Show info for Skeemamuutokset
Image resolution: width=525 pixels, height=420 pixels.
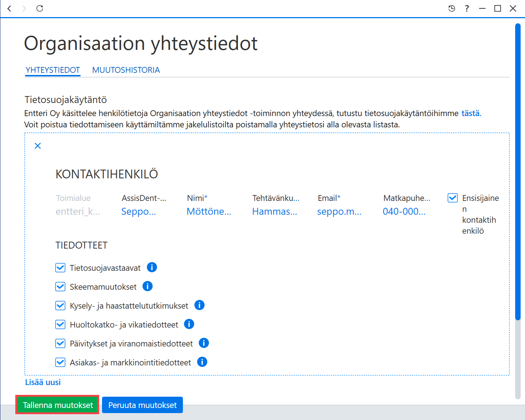[x=148, y=286]
